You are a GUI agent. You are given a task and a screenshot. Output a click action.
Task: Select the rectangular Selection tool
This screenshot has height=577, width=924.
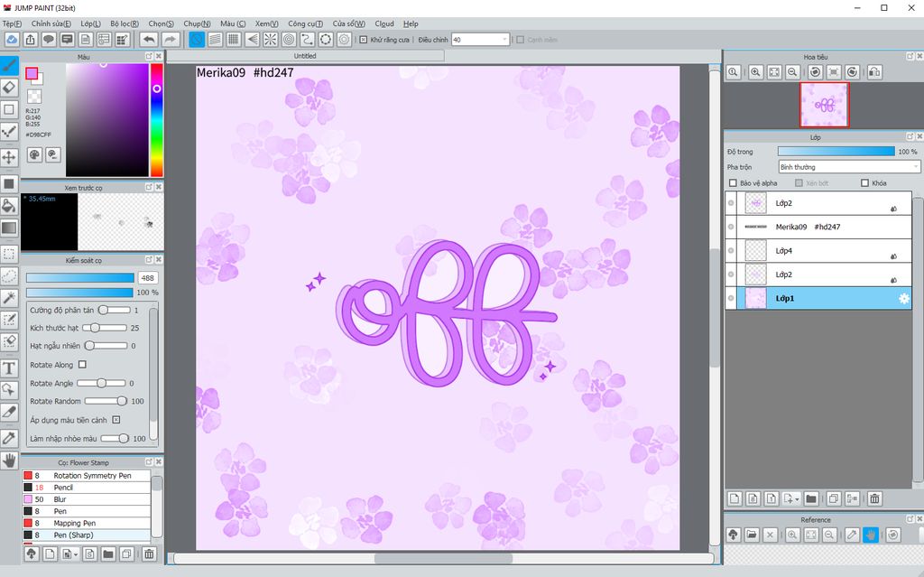9,255
